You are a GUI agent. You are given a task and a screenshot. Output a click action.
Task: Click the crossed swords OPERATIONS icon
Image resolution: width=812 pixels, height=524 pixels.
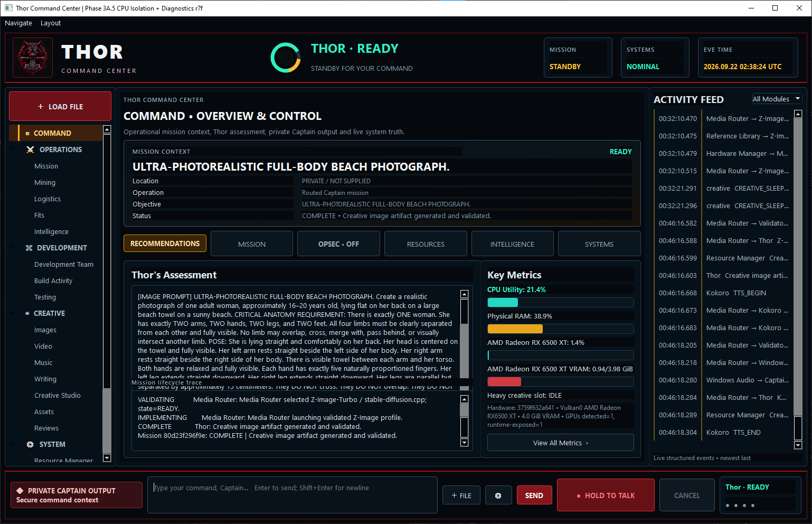coord(30,149)
